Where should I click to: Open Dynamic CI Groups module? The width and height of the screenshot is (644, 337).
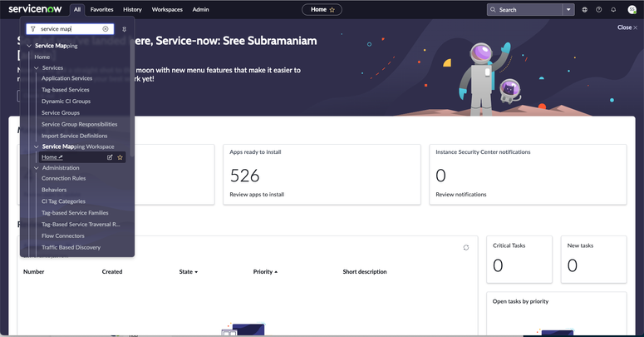(66, 102)
